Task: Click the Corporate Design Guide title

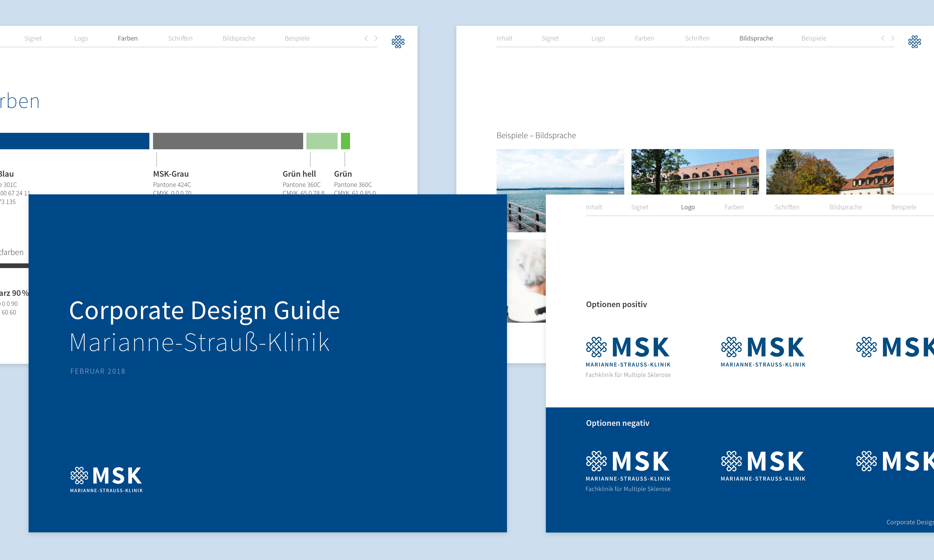Action: (205, 310)
